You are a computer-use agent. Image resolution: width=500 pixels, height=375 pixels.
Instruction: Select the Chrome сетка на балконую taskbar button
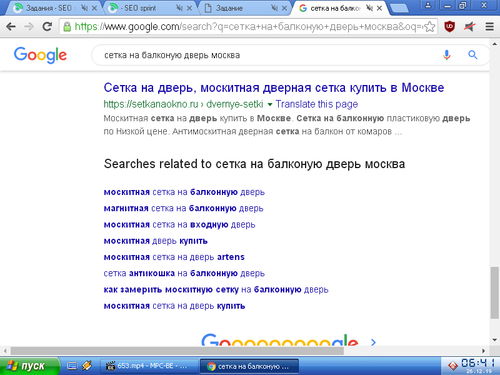[249, 366]
